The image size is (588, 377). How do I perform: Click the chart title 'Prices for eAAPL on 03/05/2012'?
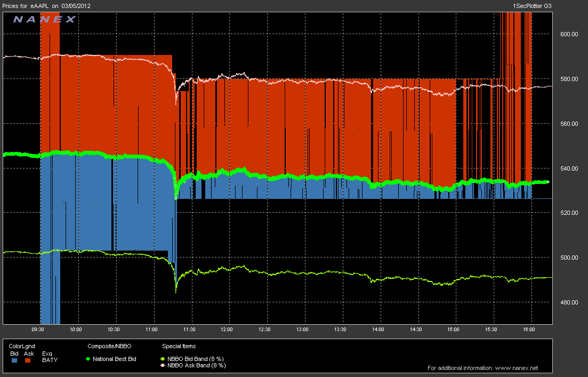[x=46, y=6]
